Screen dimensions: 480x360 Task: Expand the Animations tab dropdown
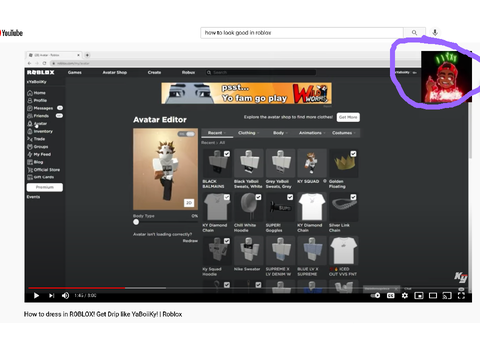[x=312, y=133]
